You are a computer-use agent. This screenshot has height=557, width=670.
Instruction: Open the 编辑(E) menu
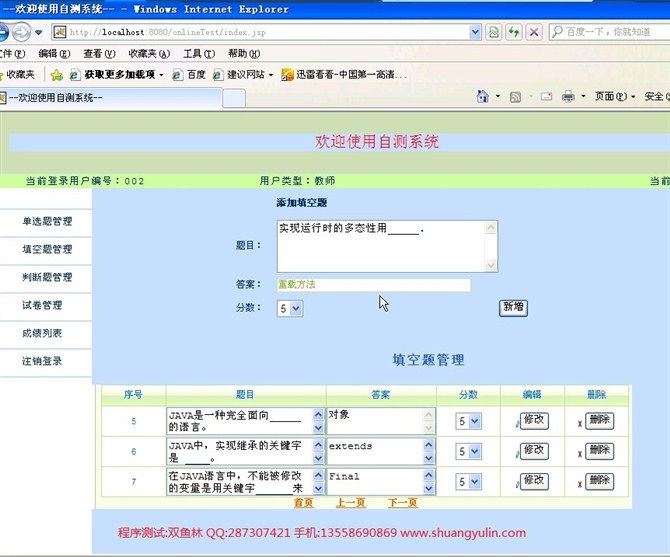[x=54, y=54]
